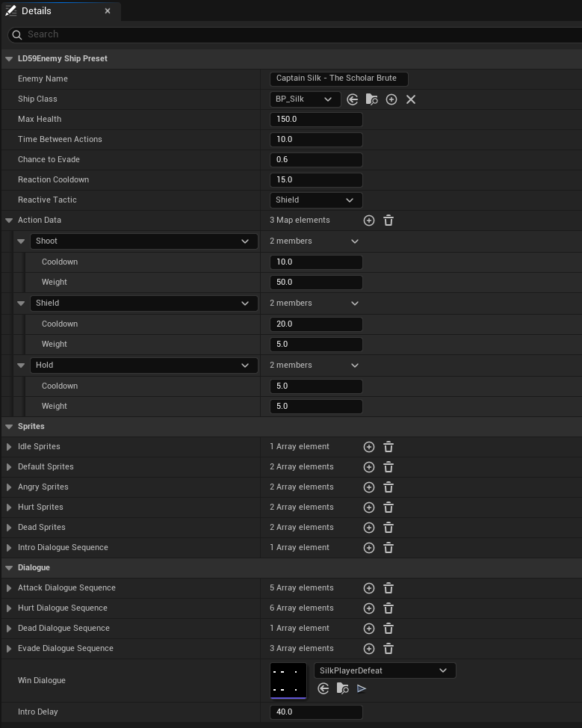Edit the Chance to Evade value
The image size is (582, 728).
[x=316, y=160]
